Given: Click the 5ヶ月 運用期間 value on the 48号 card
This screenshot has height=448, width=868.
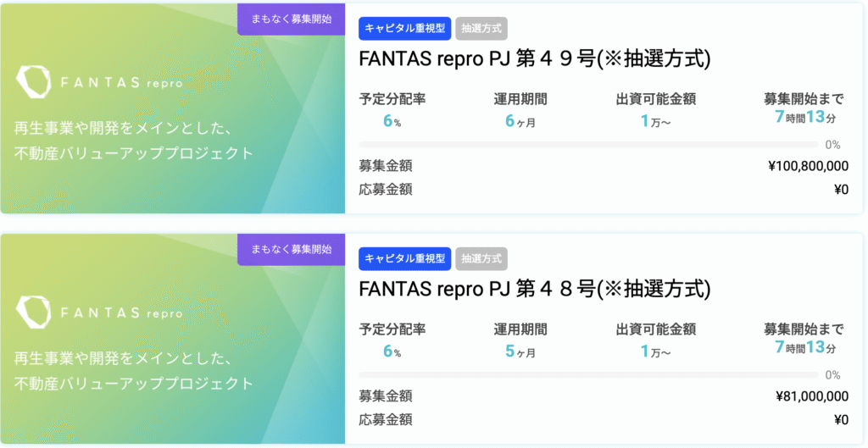Looking at the screenshot, I should coord(520,351).
